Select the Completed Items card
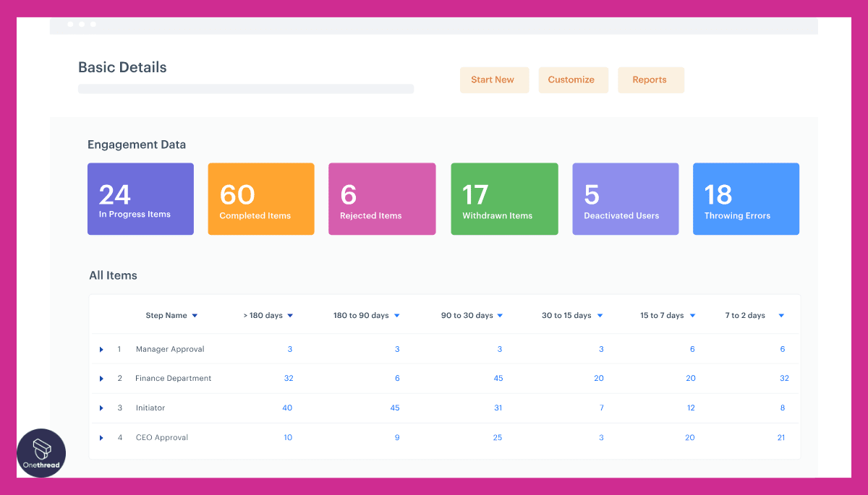Image resolution: width=868 pixels, height=495 pixels. coord(261,199)
